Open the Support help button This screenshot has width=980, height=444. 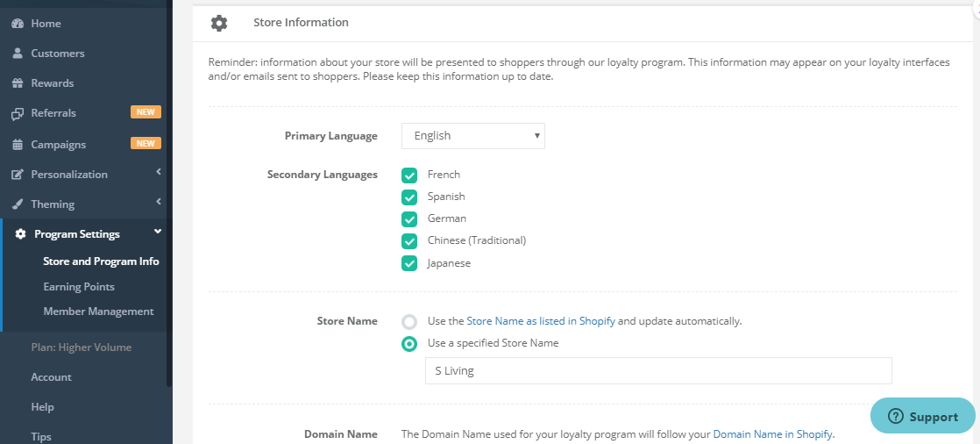922,416
